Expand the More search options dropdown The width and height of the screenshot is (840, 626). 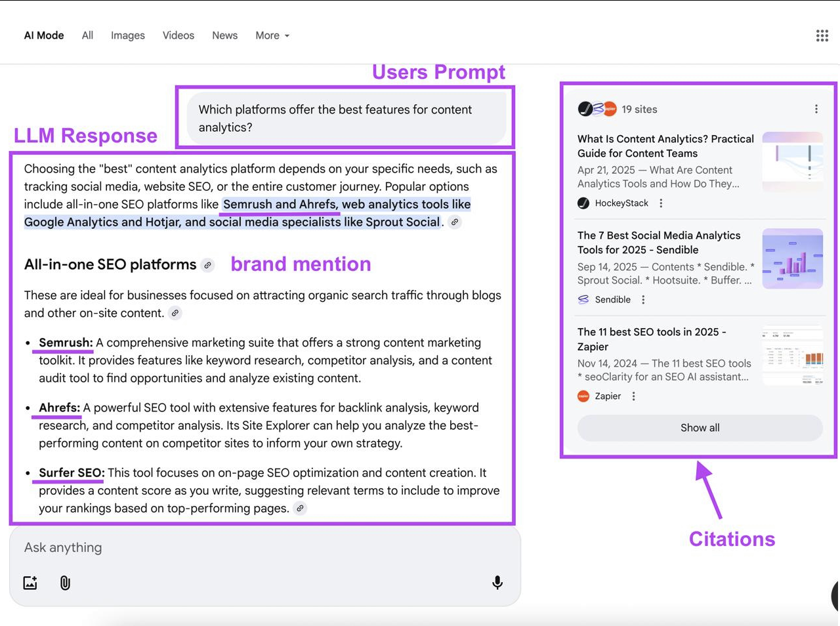pyautogui.click(x=272, y=35)
